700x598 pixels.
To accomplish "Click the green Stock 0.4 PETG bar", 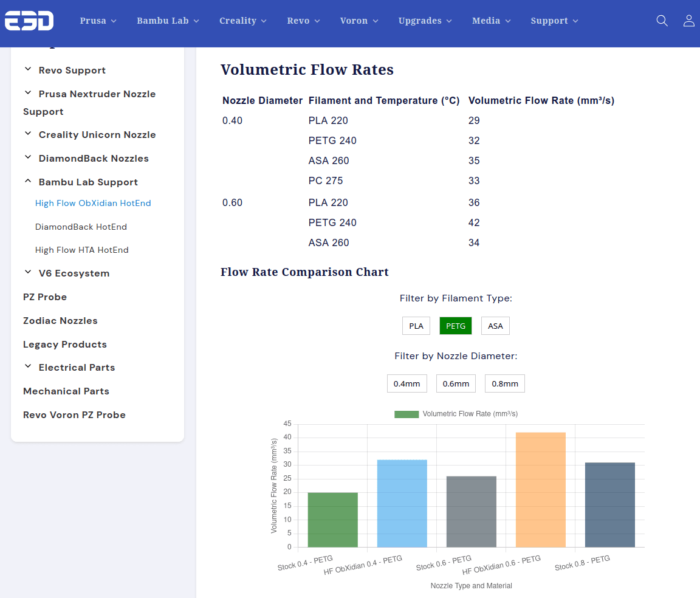I will tap(333, 520).
